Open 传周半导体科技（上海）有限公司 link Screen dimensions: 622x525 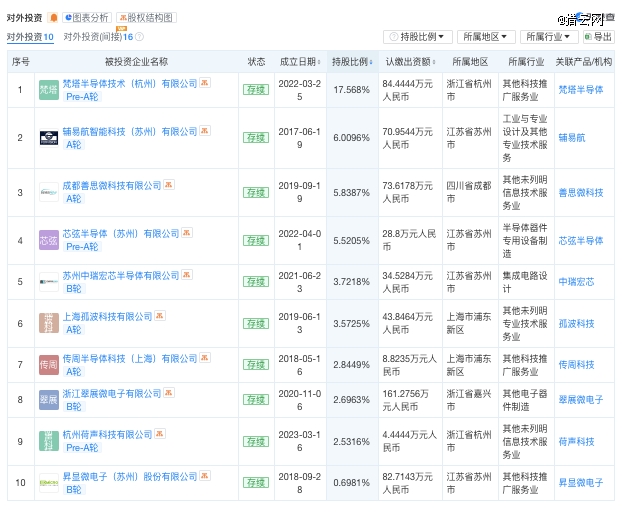[x=130, y=359]
